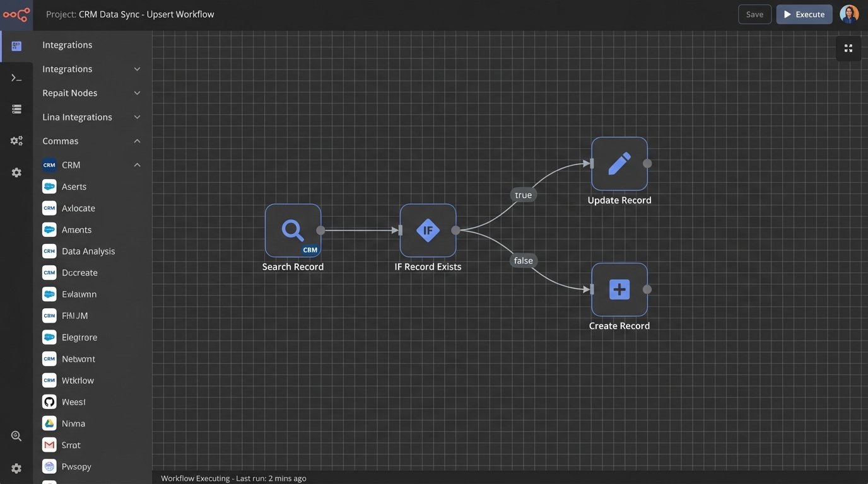Click output connector of Create Record node
The height and width of the screenshot is (484, 868).
pyautogui.click(x=647, y=290)
